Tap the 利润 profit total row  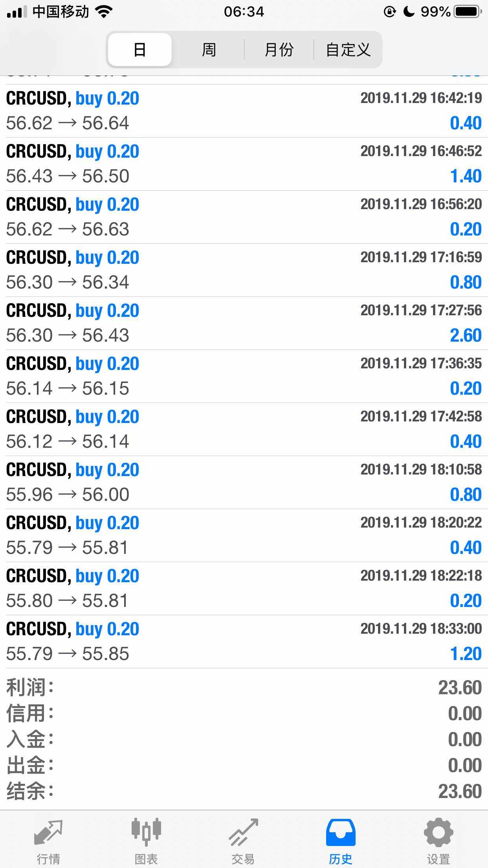tap(244, 688)
